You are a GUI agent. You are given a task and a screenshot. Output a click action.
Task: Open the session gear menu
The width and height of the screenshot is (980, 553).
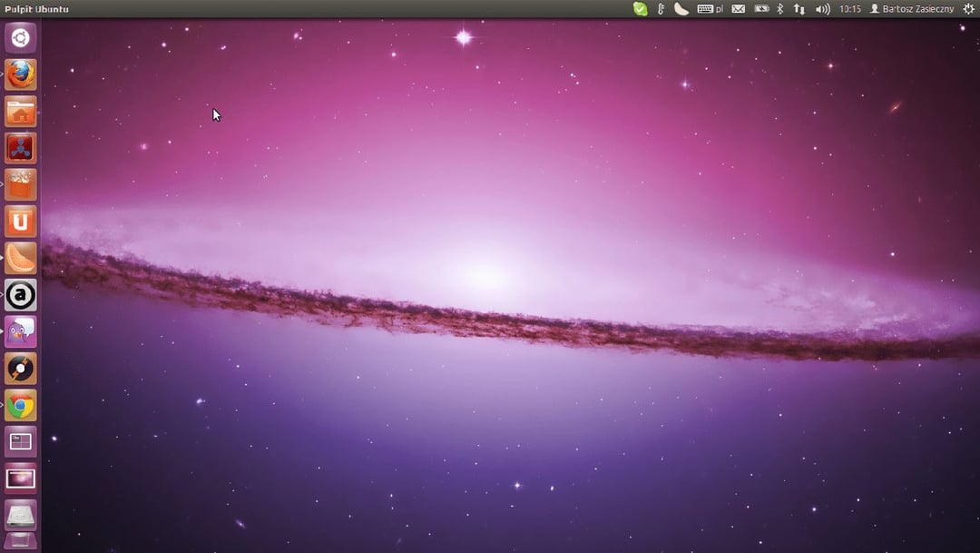pos(967,8)
